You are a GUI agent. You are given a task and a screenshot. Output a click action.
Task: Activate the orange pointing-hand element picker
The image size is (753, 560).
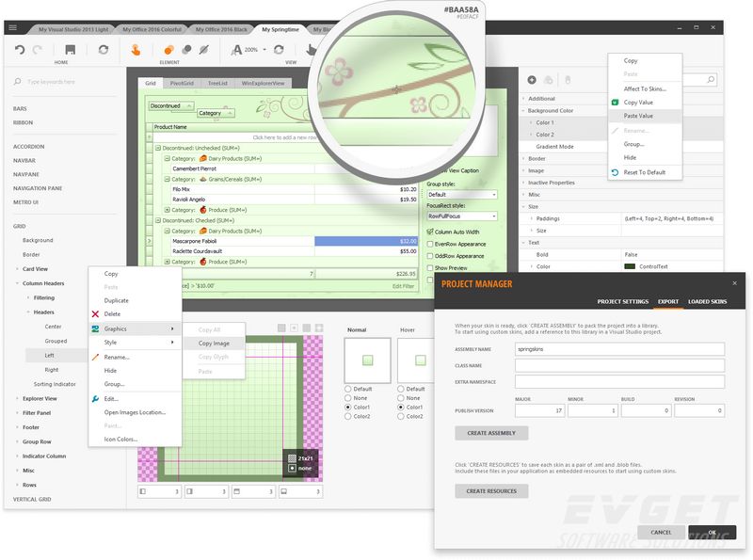pos(136,50)
